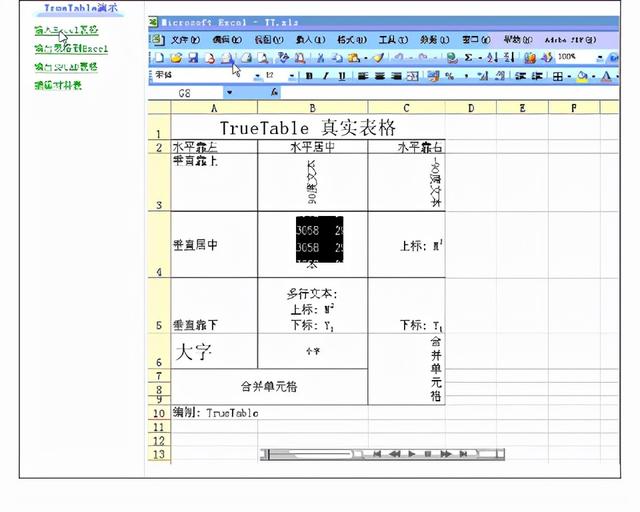Apply Percent style button
Viewport: 640px width, 512px height.
coord(449,76)
